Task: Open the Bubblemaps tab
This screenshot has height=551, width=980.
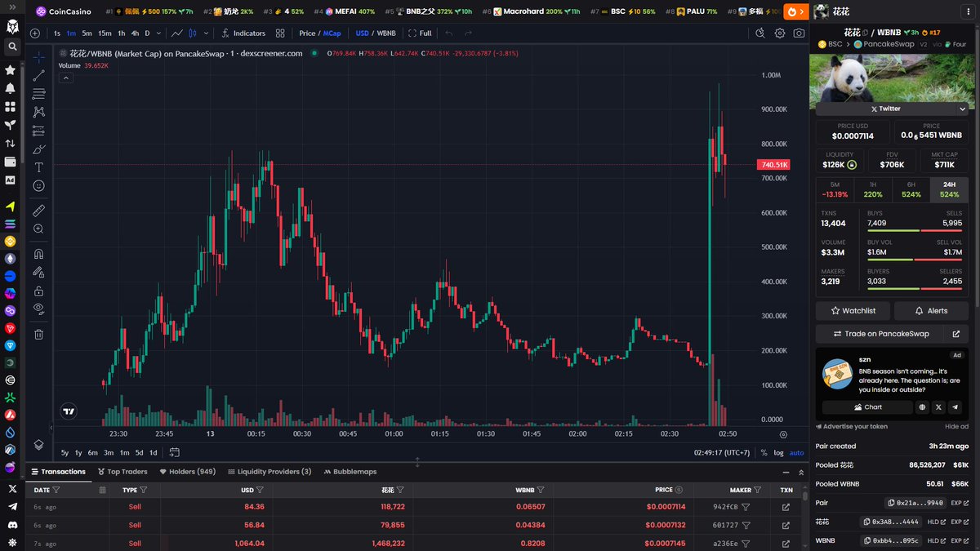Action: 350,472
